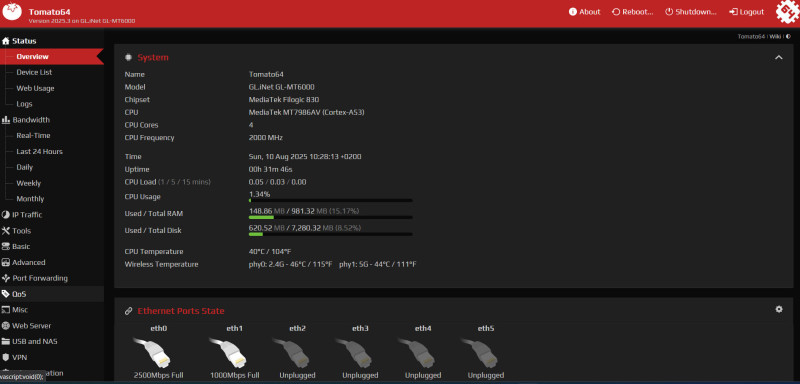This screenshot has width=800, height=384.
Task: Click the '2500Mbps Full' label under eth0
Action: pyautogui.click(x=158, y=375)
